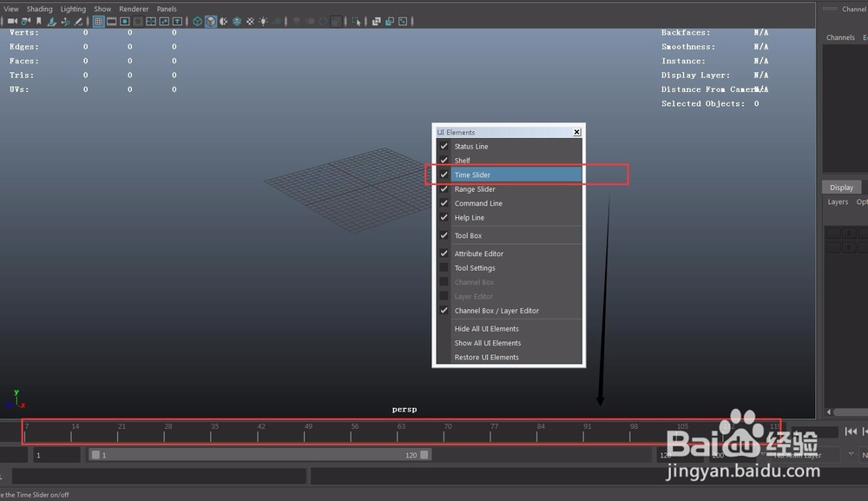Toggle Wireframe on Shaded icon

point(237,21)
